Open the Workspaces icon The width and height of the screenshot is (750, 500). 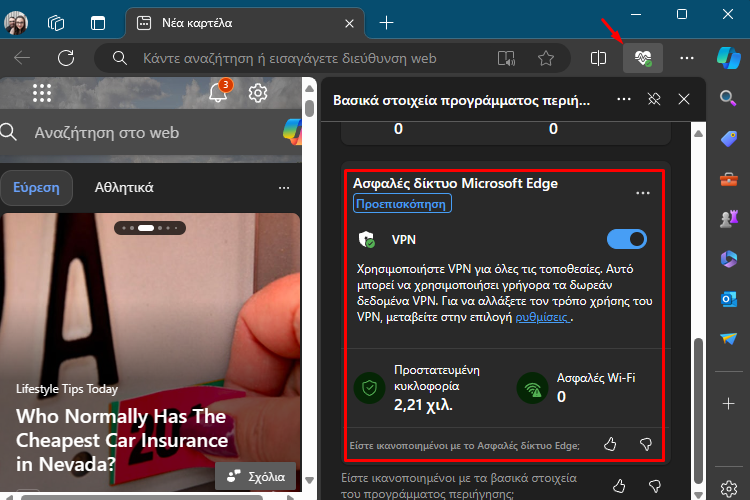tap(56, 23)
